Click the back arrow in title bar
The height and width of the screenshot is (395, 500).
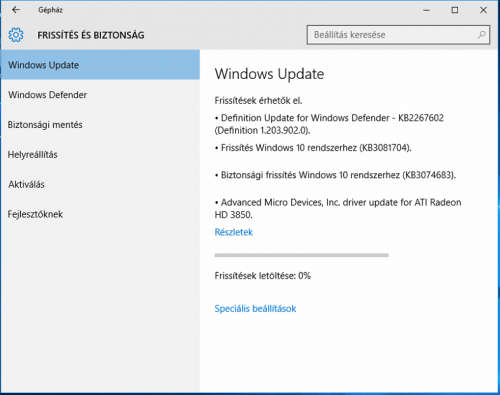(16, 10)
